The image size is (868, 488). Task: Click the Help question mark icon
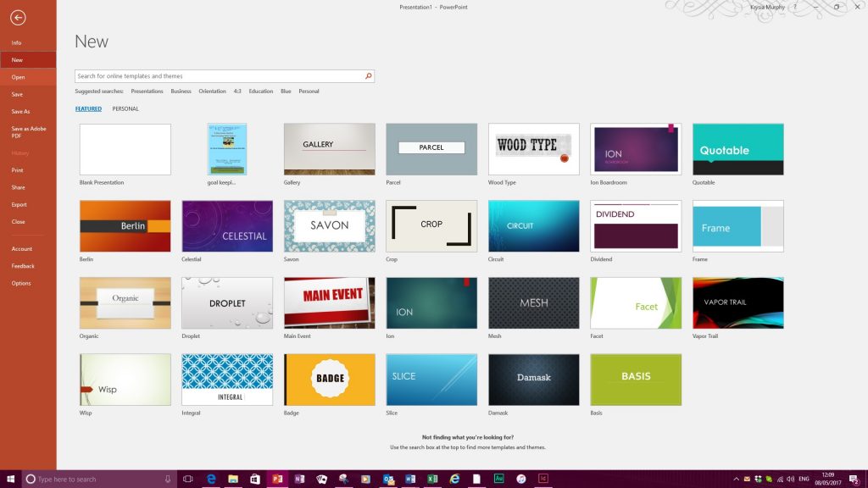pyautogui.click(x=794, y=7)
